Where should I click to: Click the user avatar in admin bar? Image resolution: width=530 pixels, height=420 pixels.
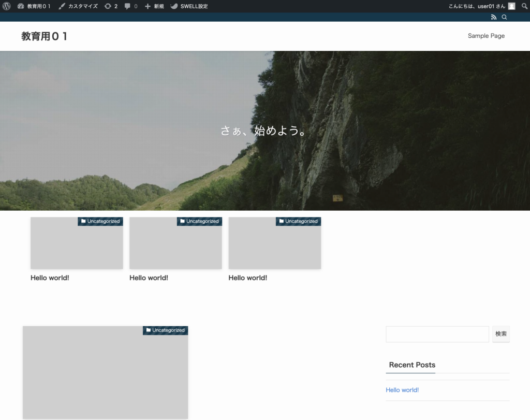pos(512,6)
